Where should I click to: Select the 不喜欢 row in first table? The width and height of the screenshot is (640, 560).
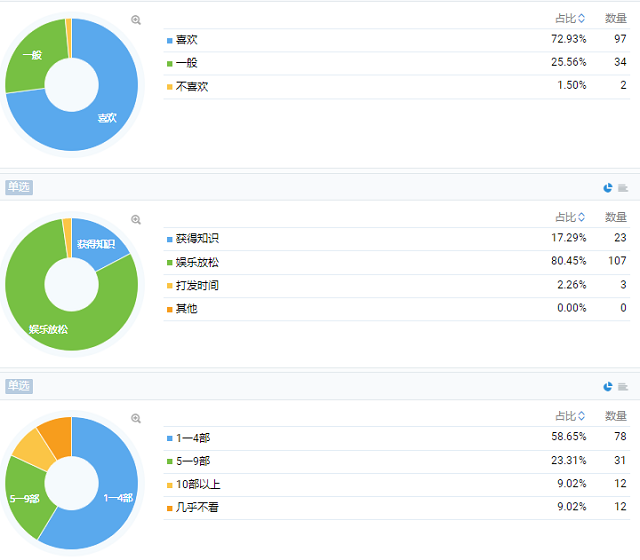(397, 87)
